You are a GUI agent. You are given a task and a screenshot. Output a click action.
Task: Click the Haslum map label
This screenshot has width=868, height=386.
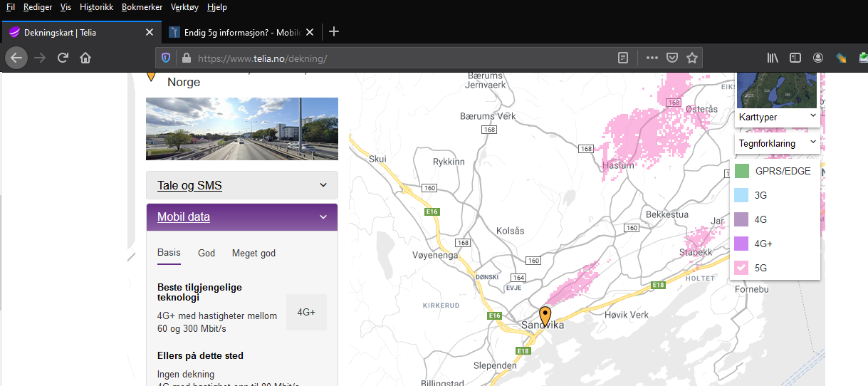pyautogui.click(x=618, y=165)
